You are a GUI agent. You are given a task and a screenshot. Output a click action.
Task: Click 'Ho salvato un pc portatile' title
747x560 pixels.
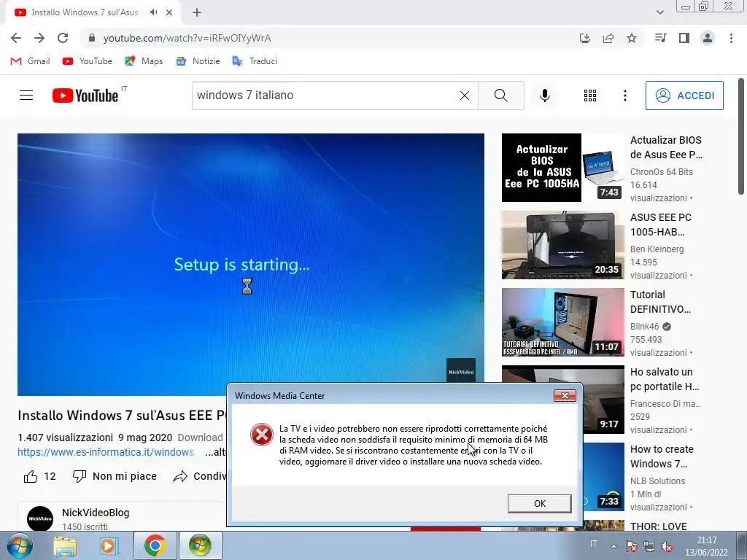[665, 379]
